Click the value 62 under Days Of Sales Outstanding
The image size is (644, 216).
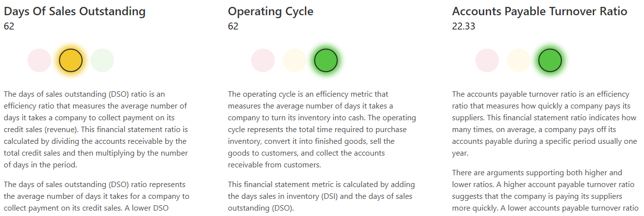coord(9,27)
